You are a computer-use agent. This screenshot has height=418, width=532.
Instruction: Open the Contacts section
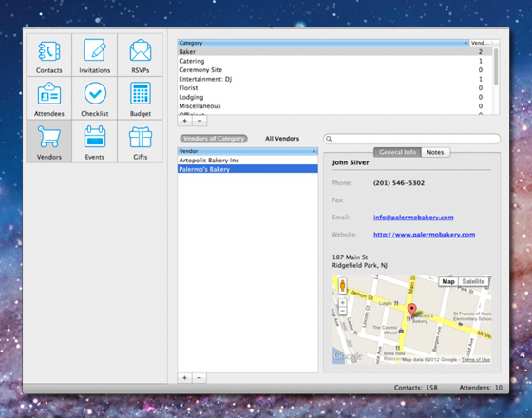click(x=48, y=55)
